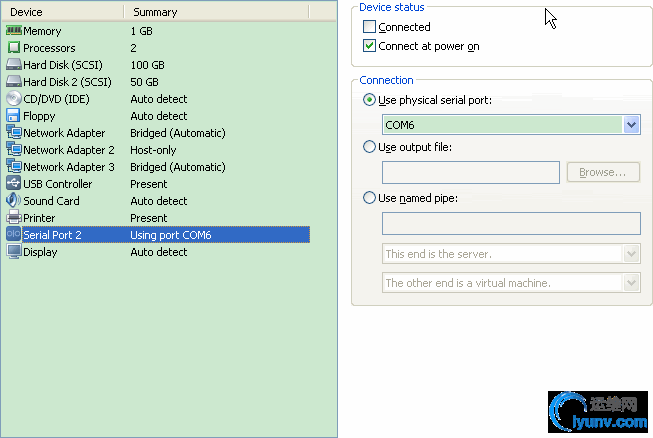Select Use physical serial port option
Screen dimensions: 653x438
pyautogui.click(x=369, y=100)
